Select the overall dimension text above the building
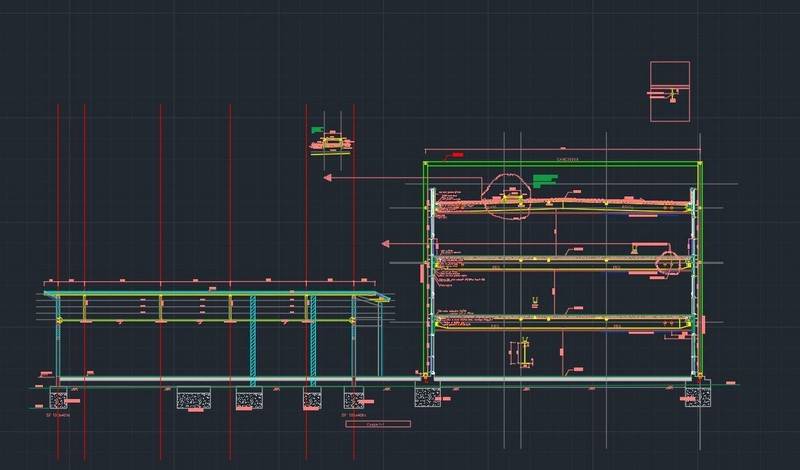 pyautogui.click(x=567, y=158)
